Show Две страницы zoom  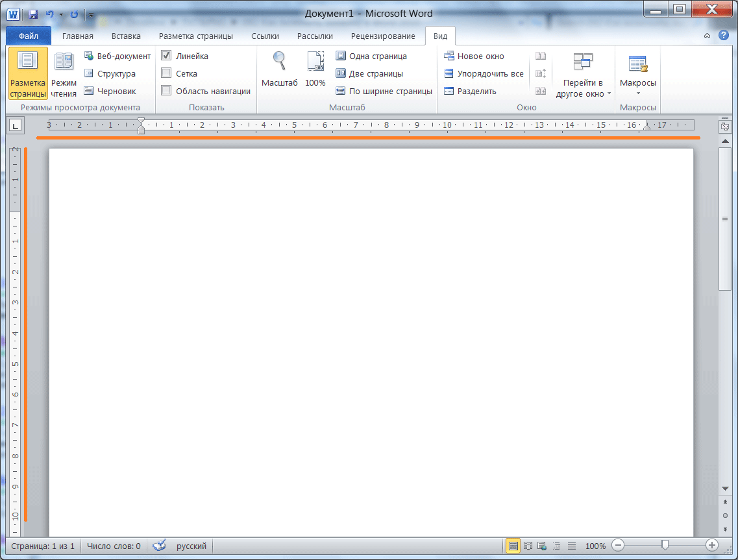click(x=369, y=73)
